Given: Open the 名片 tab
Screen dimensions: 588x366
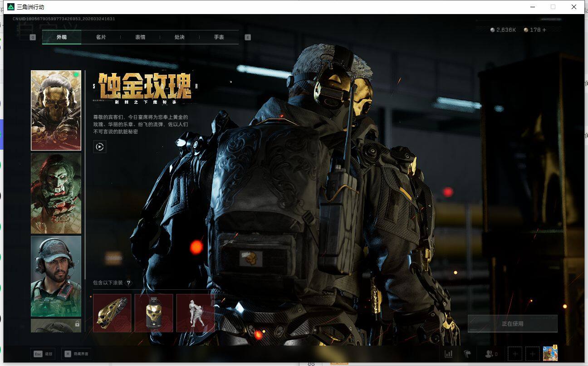Looking at the screenshot, I should point(101,37).
